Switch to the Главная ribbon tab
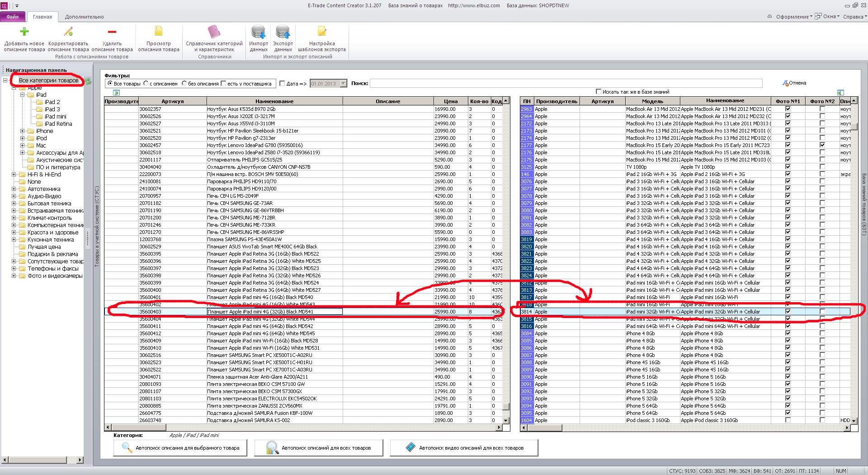The image size is (868, 475). pyautogui.click(x=42, y=17)
